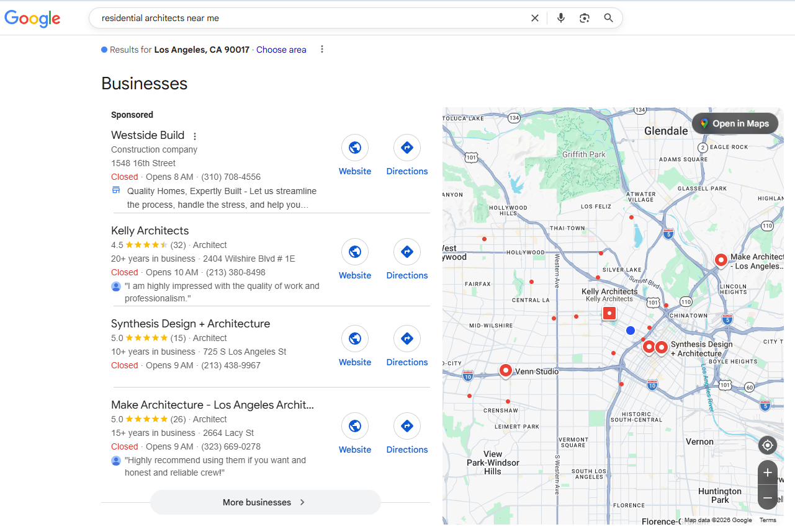Center map on my location
795x532 pixels.
pyautogui.click(x=768, y=445)
